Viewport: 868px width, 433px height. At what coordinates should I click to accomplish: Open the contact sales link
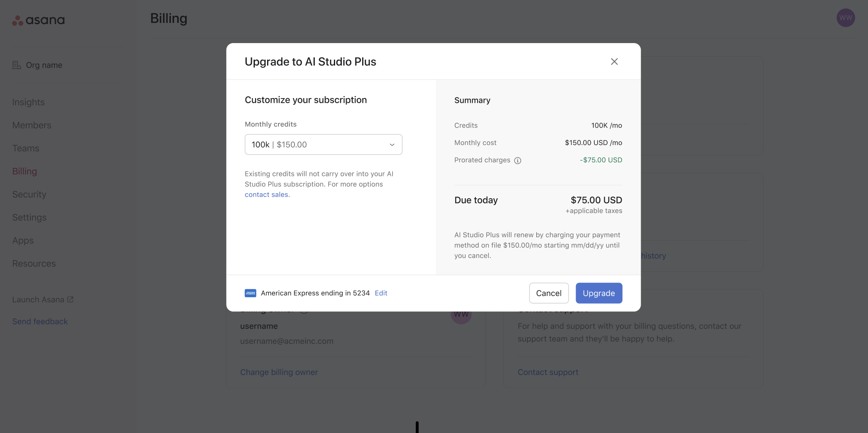pyautogui.click(x=267, y=194)
